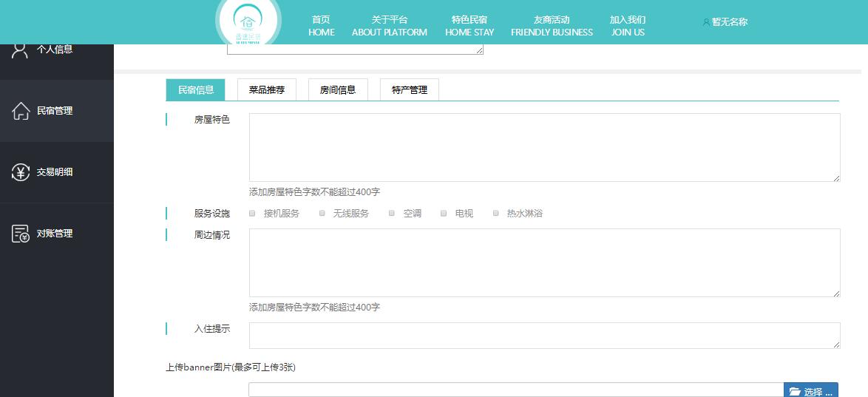Viewport: 868px width, 397px height.
Task: Toggle the 空调 checkbox
Action: point(392,214)
